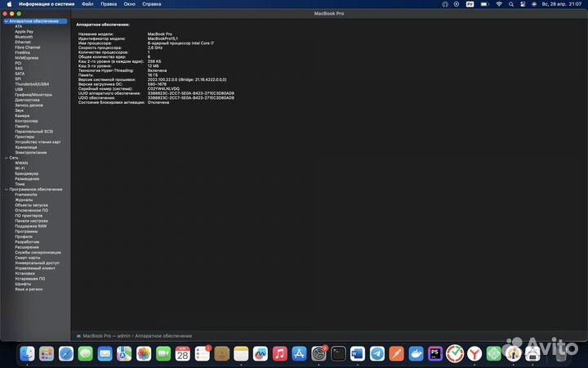Open Freeform app in the Dock
The width and height of the screenshot is (588, 368).
(261, 353)
